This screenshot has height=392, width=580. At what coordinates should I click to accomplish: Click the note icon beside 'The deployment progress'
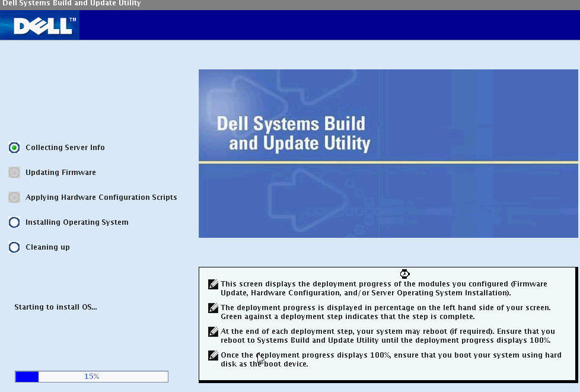(213, 308)
